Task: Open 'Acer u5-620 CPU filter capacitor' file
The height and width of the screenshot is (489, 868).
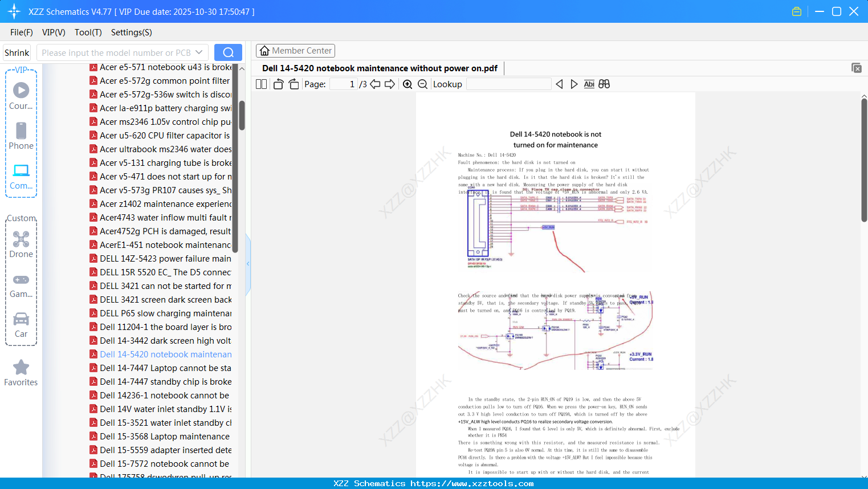Action: pyautogui.click(x=160, y=136)
